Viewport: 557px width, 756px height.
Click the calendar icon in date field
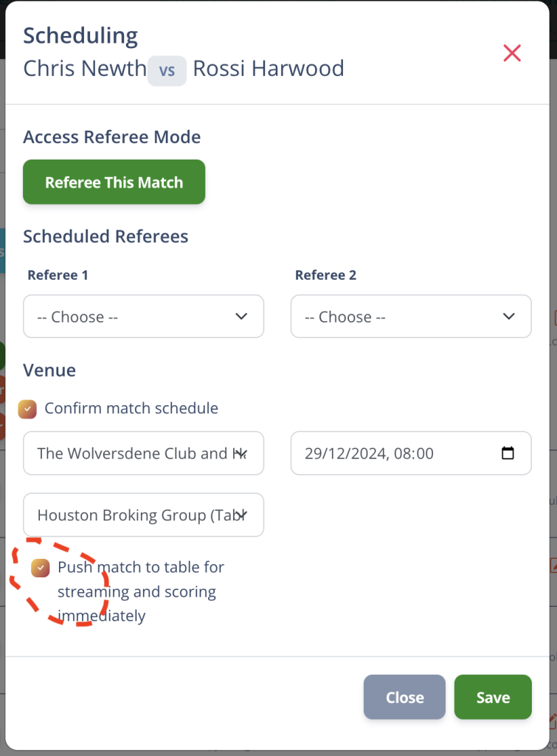508,453
